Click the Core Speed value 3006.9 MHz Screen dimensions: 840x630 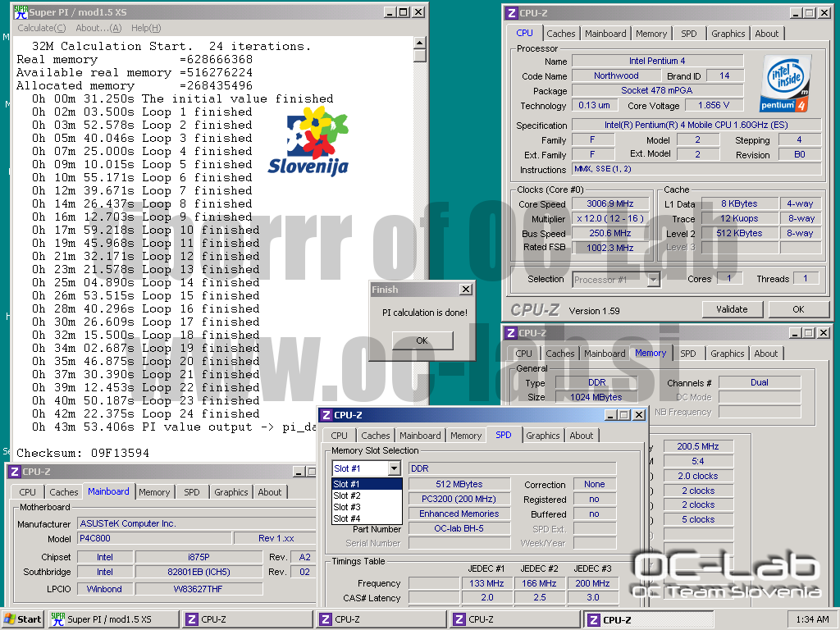point(609,203)
